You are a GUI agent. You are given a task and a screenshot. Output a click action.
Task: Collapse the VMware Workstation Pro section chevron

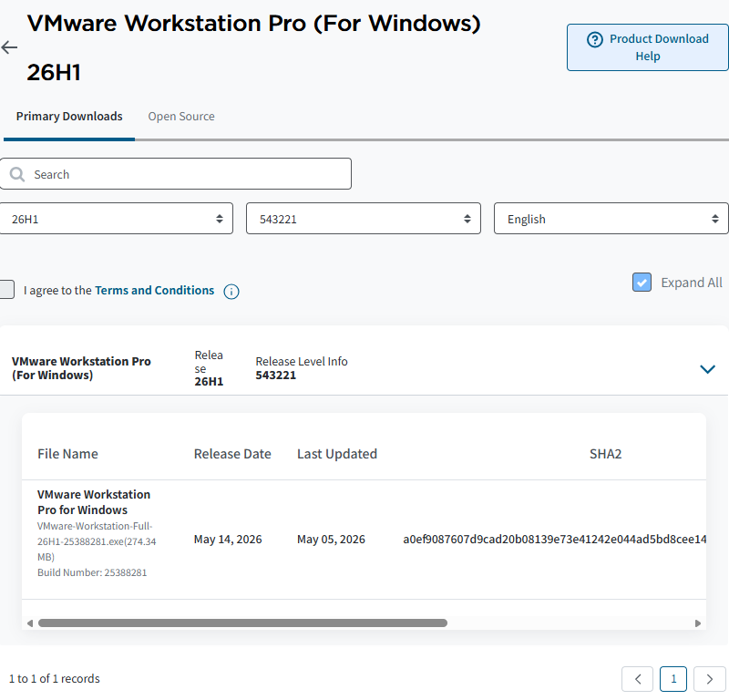[707, 369]
